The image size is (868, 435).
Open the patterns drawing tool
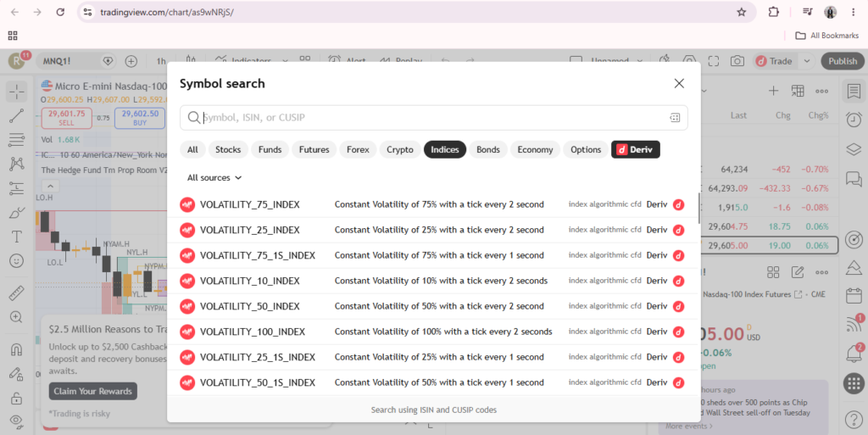point(17,164)
